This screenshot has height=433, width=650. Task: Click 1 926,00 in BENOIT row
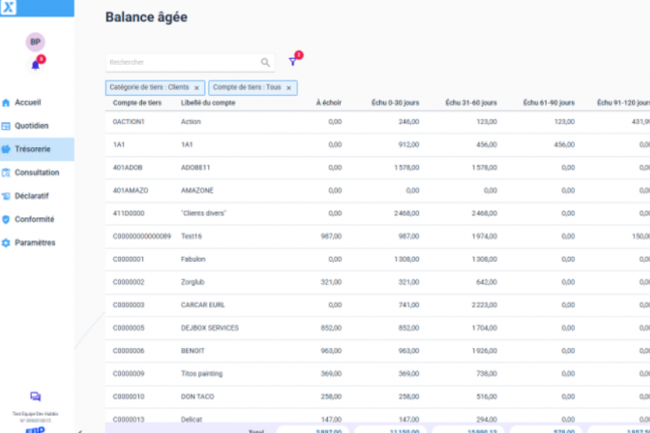(x=484, y=351)
